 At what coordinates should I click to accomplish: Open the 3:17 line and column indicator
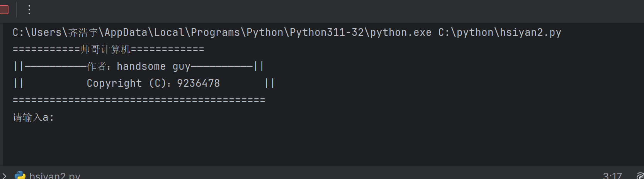point(612,176)
